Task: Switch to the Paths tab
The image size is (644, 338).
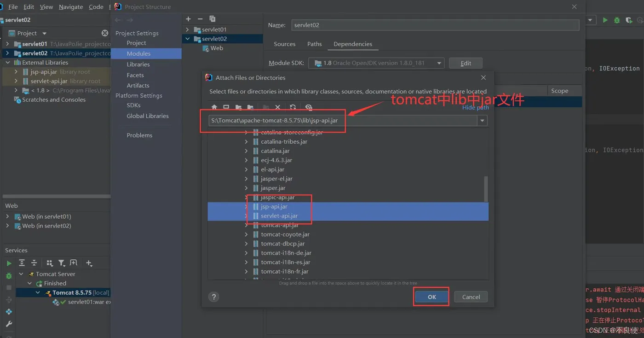Action: click(314, 44)
